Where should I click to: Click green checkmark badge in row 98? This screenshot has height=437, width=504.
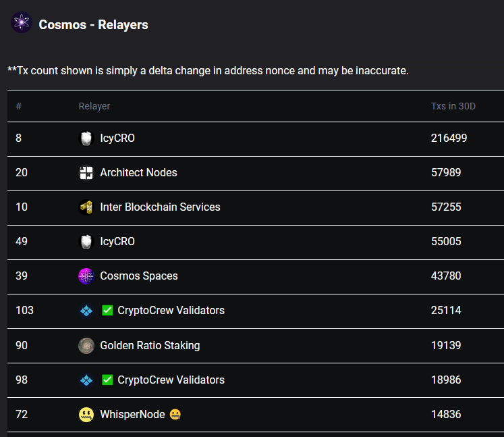pyautogui.click(x=107, y=380)
